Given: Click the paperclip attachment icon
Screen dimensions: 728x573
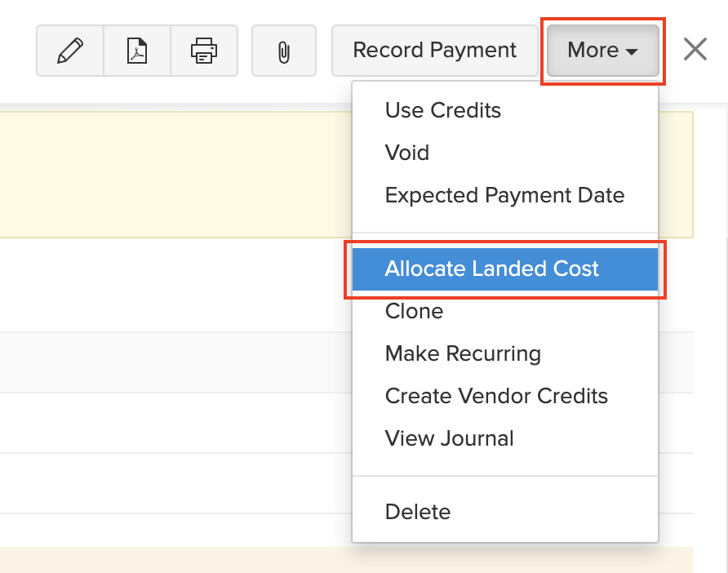Looking at the screenshot, I should [x=283, y=50].
